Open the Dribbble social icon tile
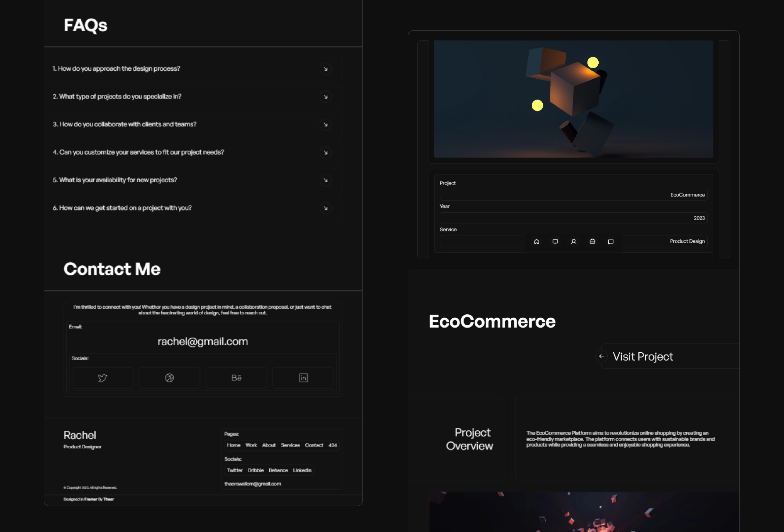Screen dimensions: 784x532 point(169,378)
